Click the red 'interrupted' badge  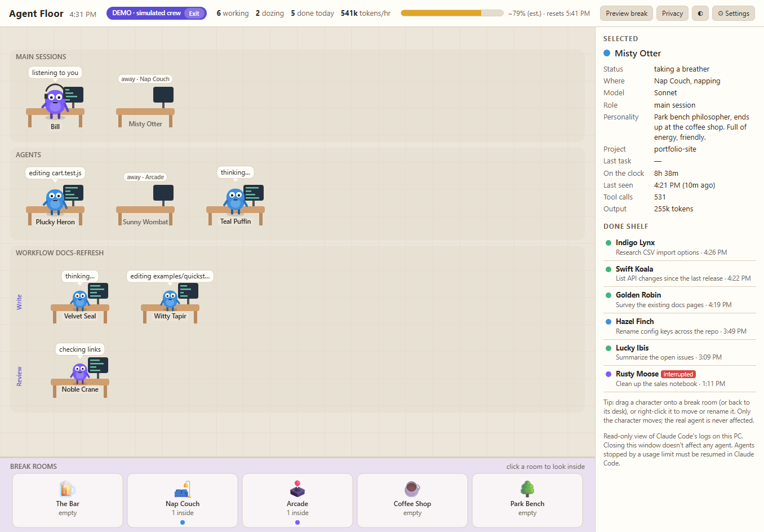[x=678, y=374]
